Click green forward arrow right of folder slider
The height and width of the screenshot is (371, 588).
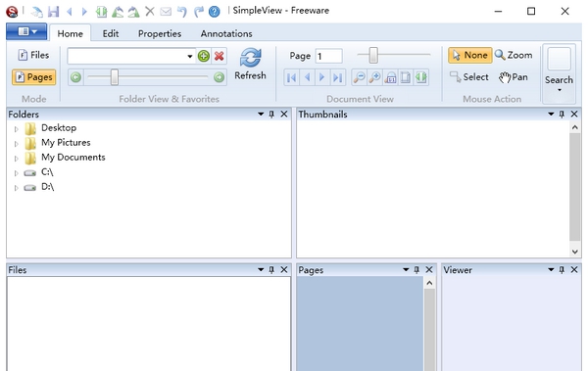click(219, 77)
